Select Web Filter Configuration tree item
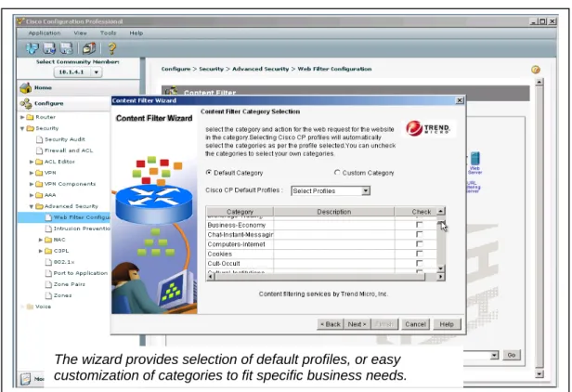The image size is (572, 392). tap(77, 217)
